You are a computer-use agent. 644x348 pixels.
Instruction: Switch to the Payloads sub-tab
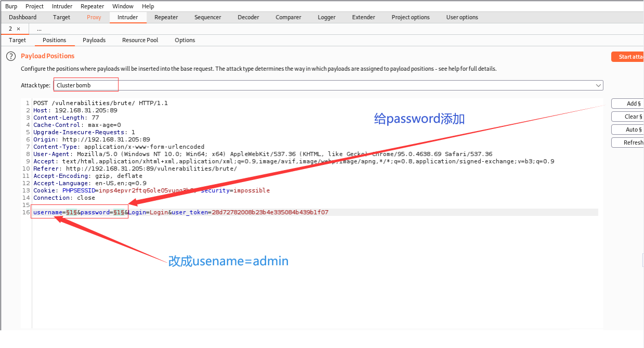tap(94, 40)
